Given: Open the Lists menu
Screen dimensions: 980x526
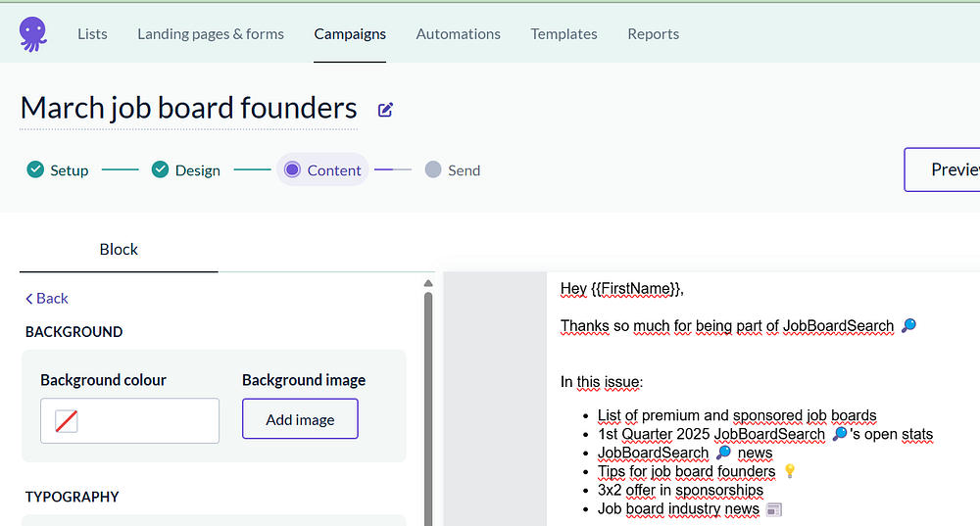Looking at the screenshot, I should (x=92, y=33).
